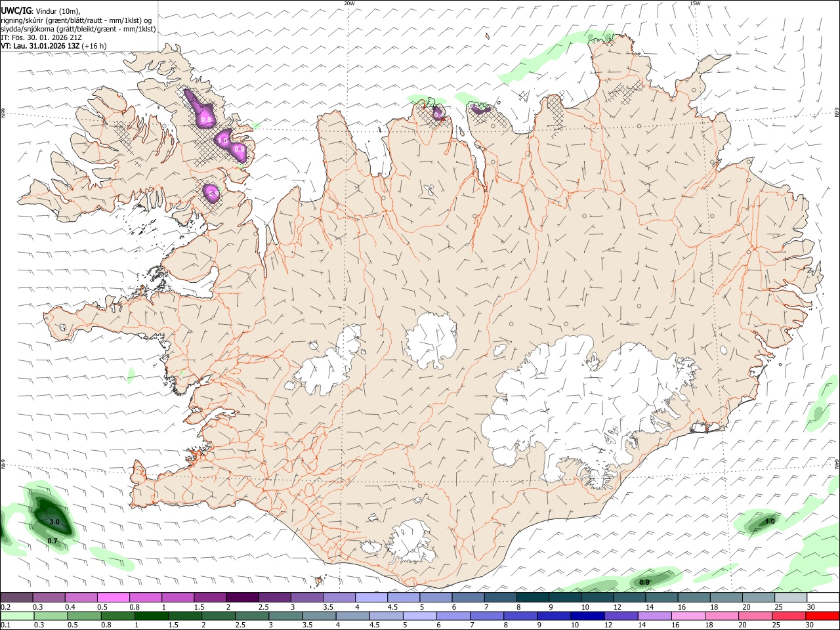Image resolution: width=840 pixels, height=630 pixels.
Task: Click the '20W' longitude label at top
Action: (x=349, y=3)
